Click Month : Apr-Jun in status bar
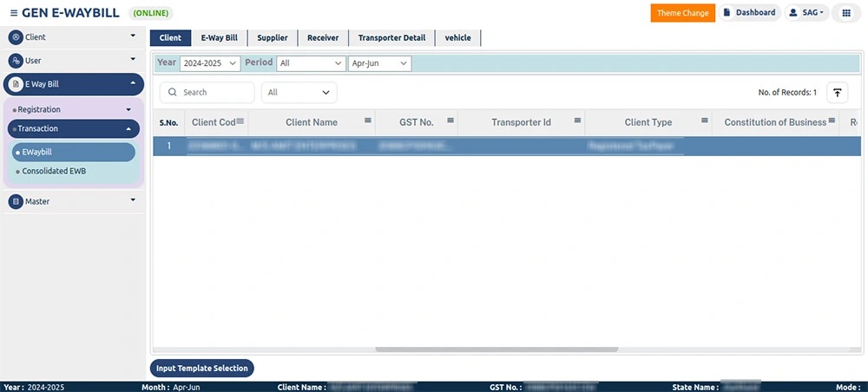The width and height of the screenshot is (868, 392). [x=171, y=388]
